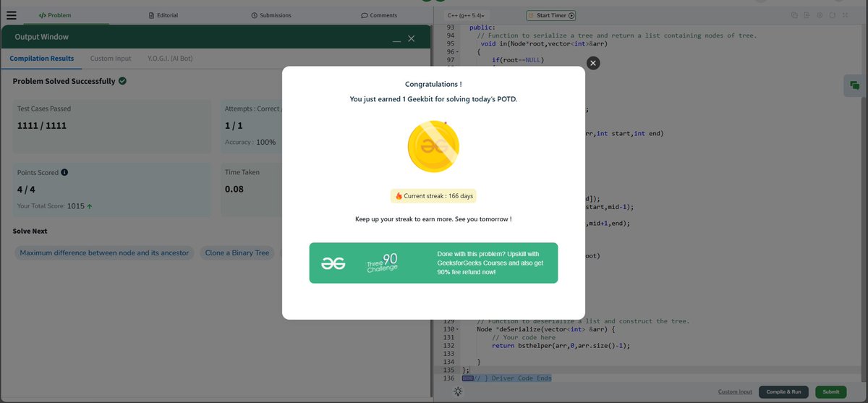Click the GeeksforGeeks logo in banner
This screenshot has width=868, height=403.
click(334, 263)
